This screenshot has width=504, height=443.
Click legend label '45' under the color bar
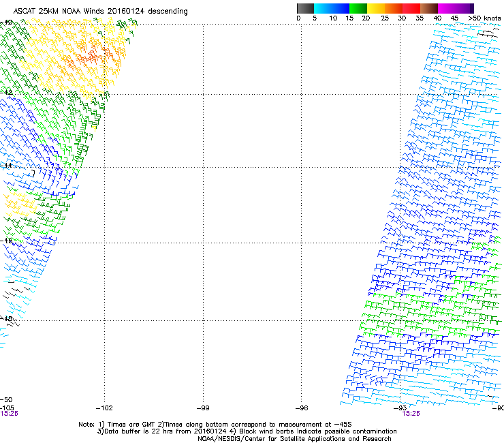tap(454, 18)
